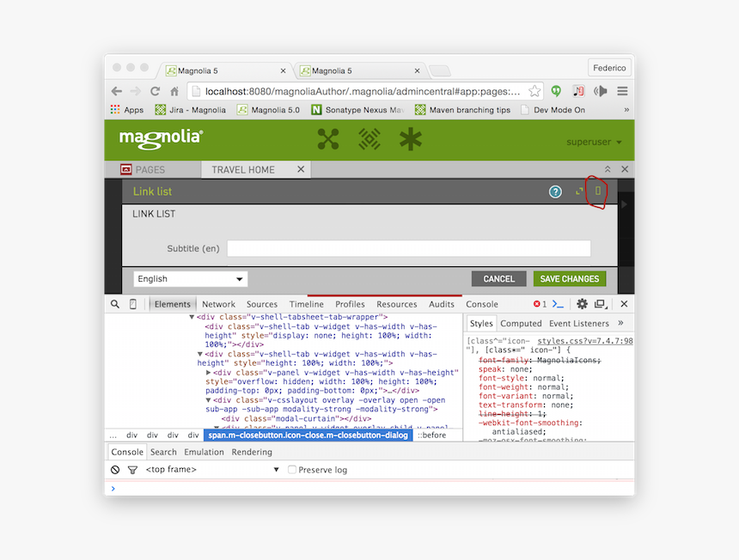Clear the console log icon
This screenshot has width=739, height=560.
tap(115, 470)
